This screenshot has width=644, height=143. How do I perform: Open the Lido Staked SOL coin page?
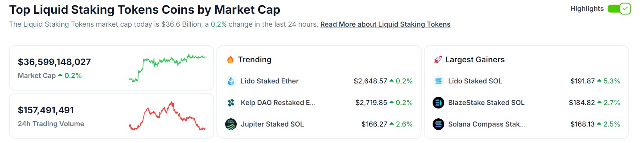475,81
